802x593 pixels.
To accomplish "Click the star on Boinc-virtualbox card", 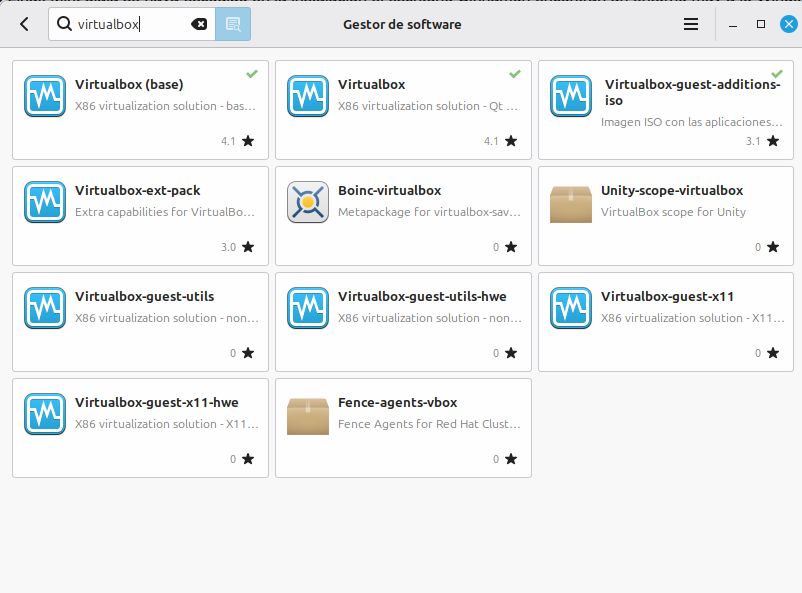I will click(x=511, y=247).
